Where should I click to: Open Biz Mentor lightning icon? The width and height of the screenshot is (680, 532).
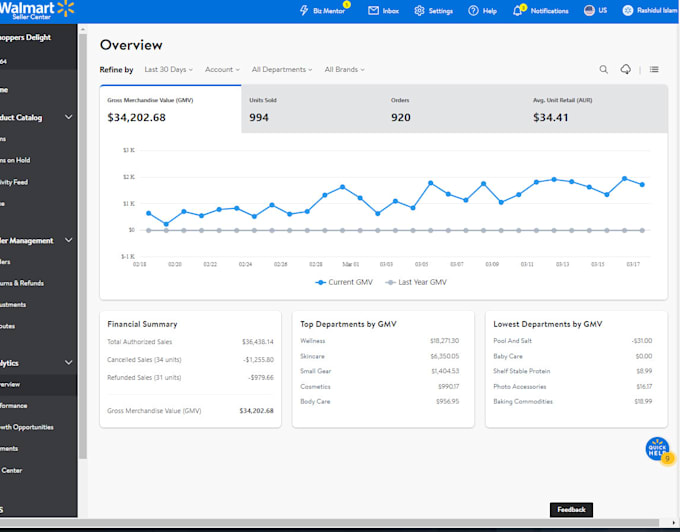(304, 10)
